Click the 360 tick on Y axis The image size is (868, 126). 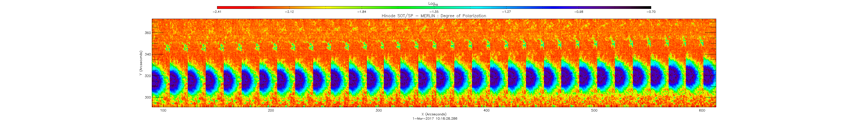pyautogui.click(x=148, y=33)
